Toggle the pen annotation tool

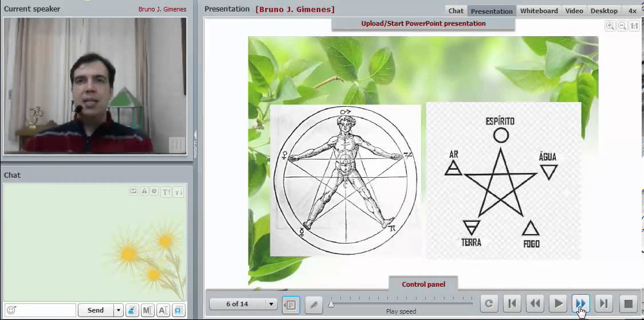(314, 305)
